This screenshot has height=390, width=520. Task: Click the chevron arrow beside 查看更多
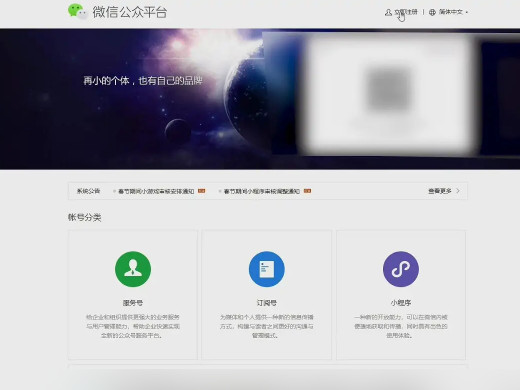[x=458, y=191]
